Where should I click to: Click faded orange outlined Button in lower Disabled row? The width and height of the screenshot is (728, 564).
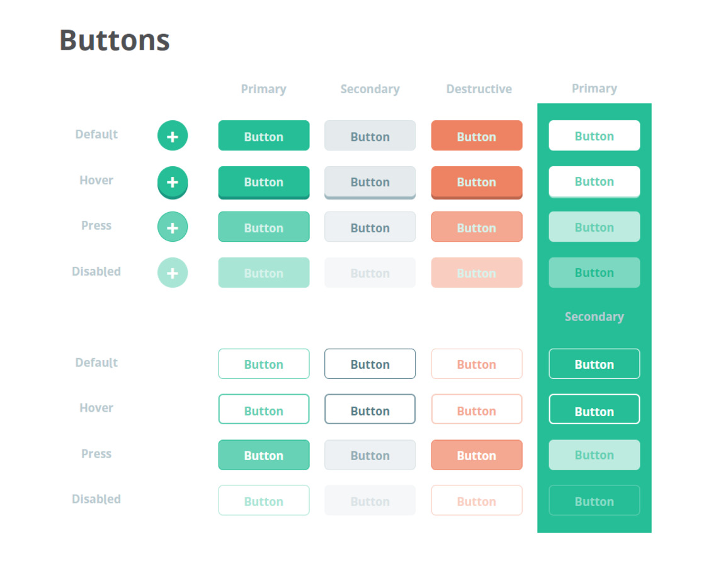477,500
